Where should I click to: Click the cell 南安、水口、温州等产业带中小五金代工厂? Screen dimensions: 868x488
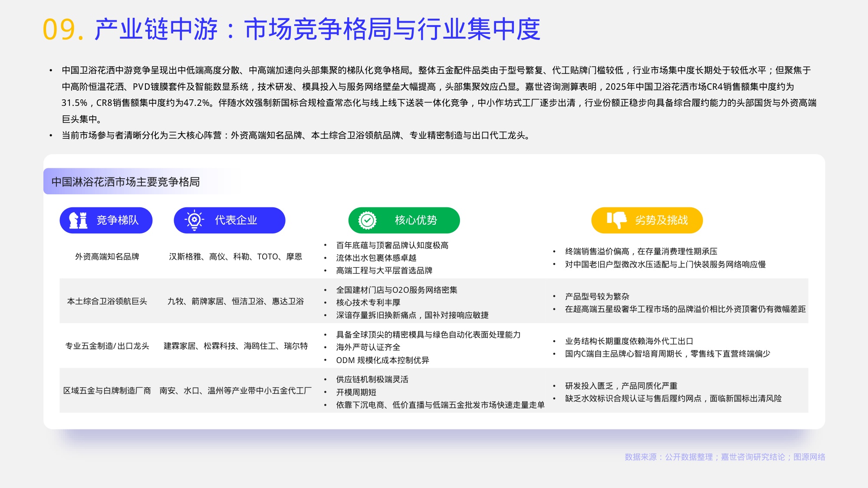[236, 391]
